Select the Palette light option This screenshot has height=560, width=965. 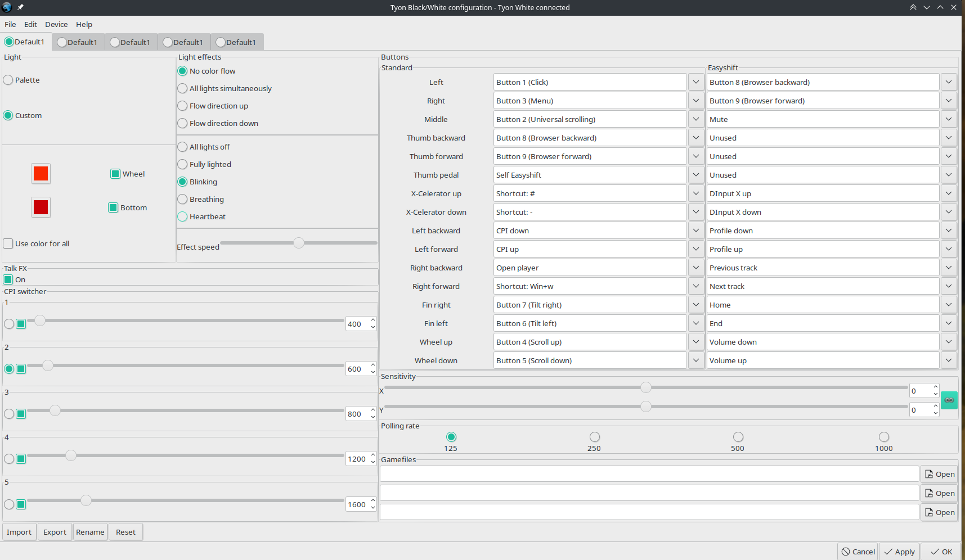[x=22, y=80]
